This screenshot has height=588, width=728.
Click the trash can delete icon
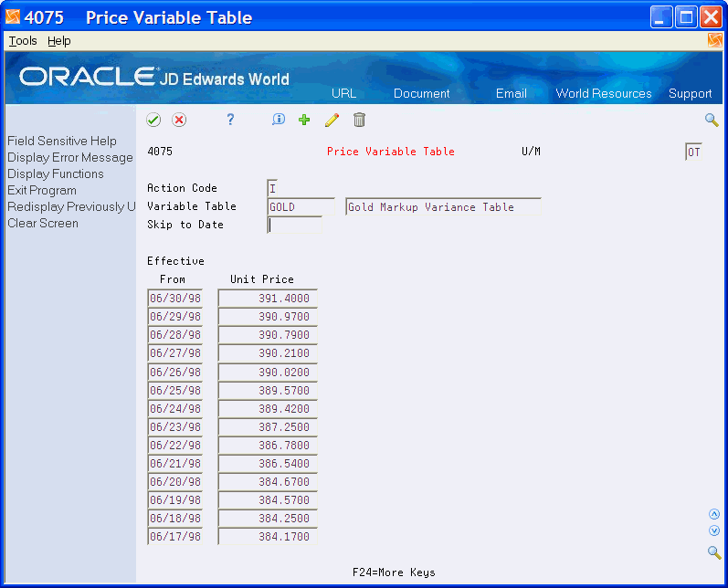(359, 120)
